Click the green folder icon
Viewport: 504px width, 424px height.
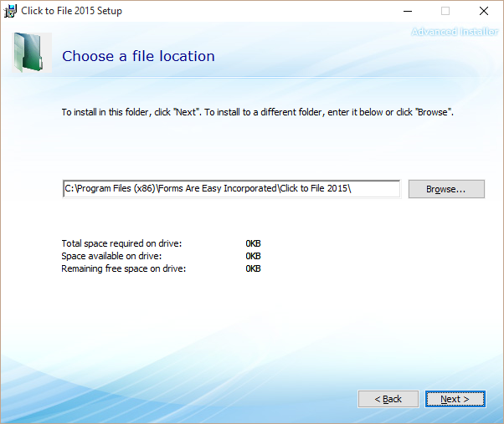pyautogui.click(x=32, y=53)
